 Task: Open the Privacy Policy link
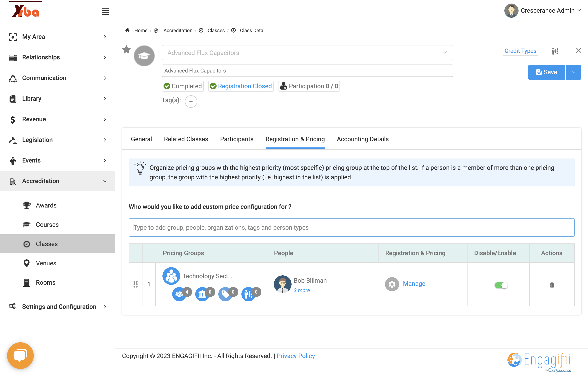click(296, 356)
